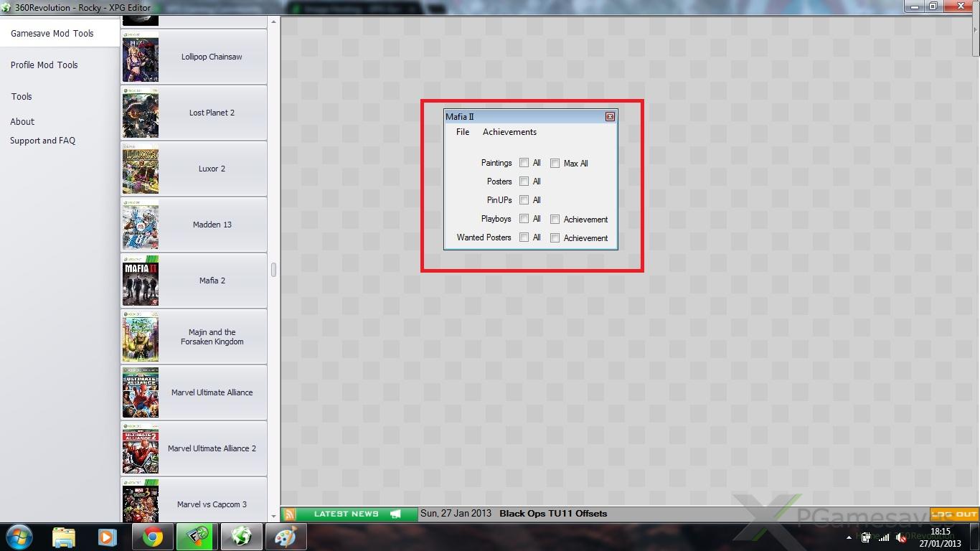The height and width of the screenshot is (551, 980).
Task: Open Google Chrome from the taskbar
Action: pos(152,537)
